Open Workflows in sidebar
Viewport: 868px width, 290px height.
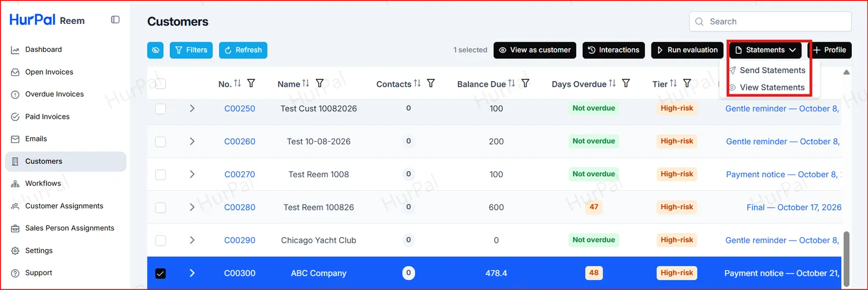pos(43,184)
